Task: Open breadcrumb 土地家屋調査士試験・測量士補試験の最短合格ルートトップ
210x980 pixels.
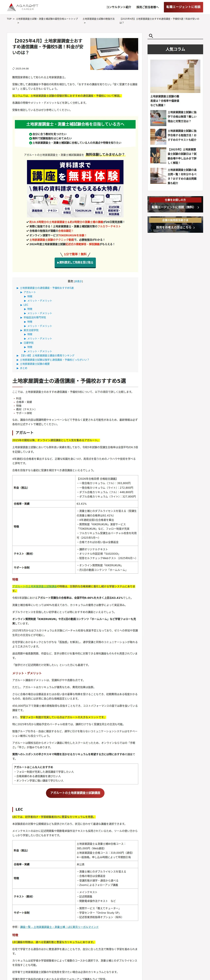Action: click(x=47, y=19)
